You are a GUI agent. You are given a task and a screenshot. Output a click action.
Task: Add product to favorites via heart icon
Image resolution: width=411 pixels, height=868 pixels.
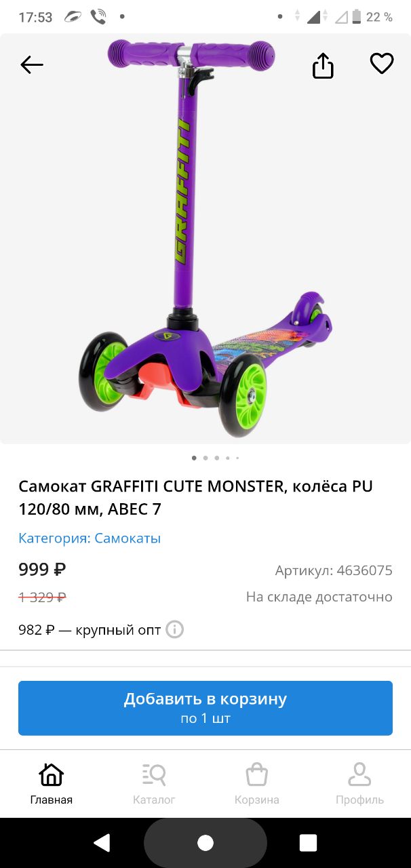tap(382, 64)
